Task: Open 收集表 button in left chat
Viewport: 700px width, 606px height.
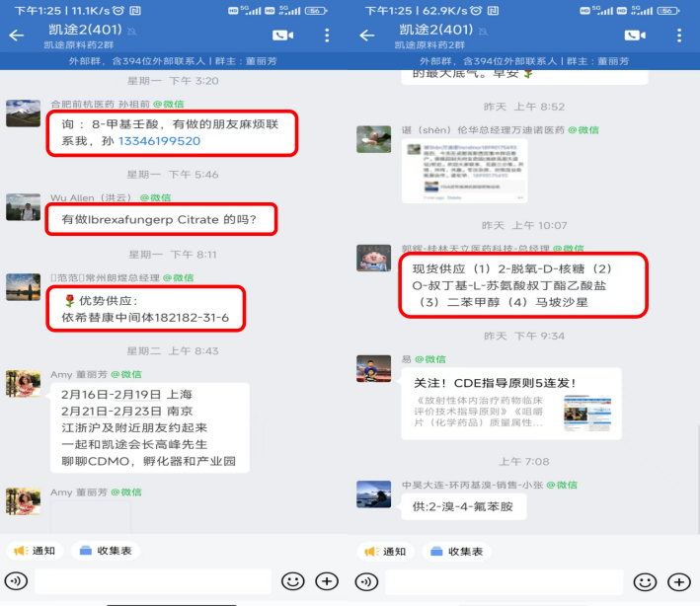Action: click(106, 551)
